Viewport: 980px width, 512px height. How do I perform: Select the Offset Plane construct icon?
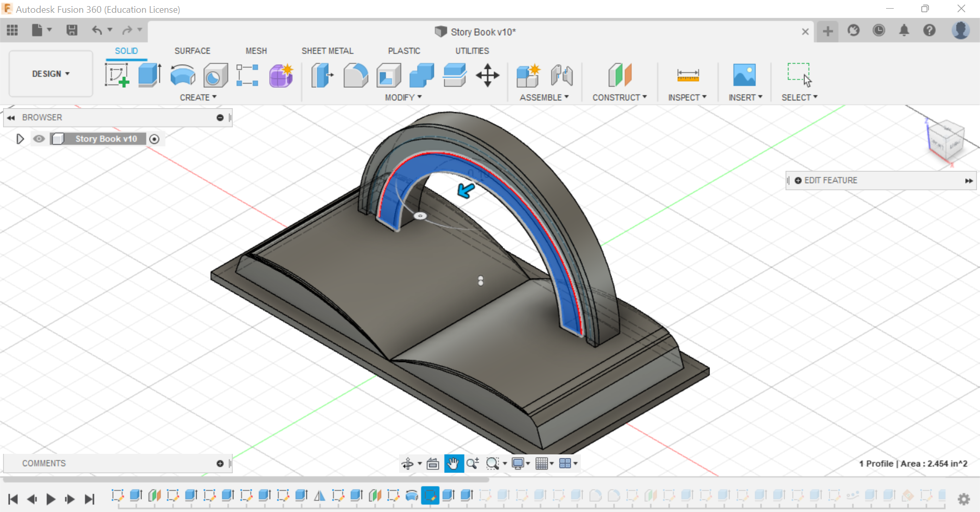(x=620, y=75)
